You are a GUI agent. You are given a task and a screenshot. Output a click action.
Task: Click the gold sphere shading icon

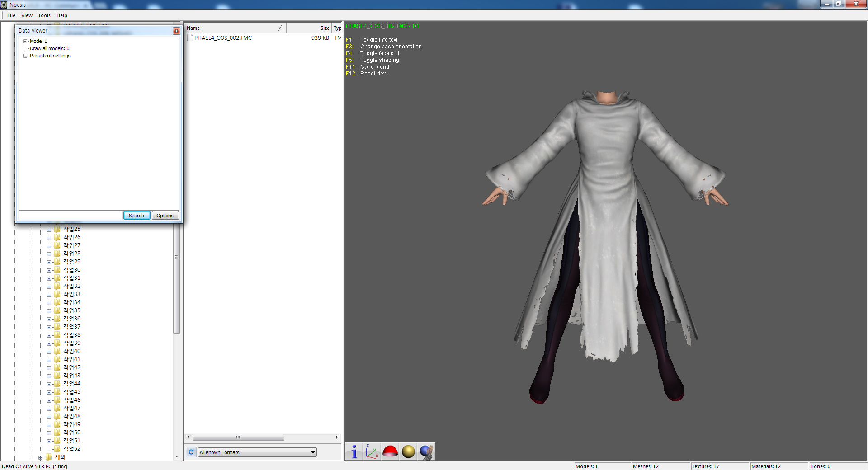click(408, 451)
